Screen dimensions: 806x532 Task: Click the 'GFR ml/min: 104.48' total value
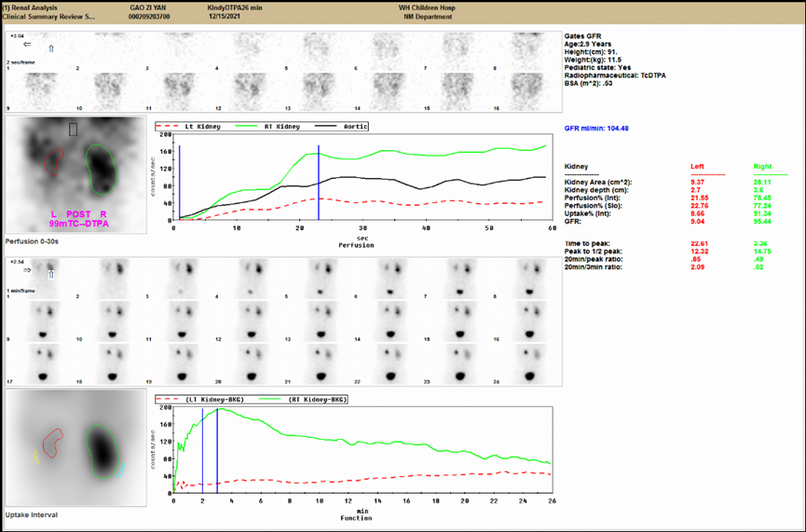point(596,129)
